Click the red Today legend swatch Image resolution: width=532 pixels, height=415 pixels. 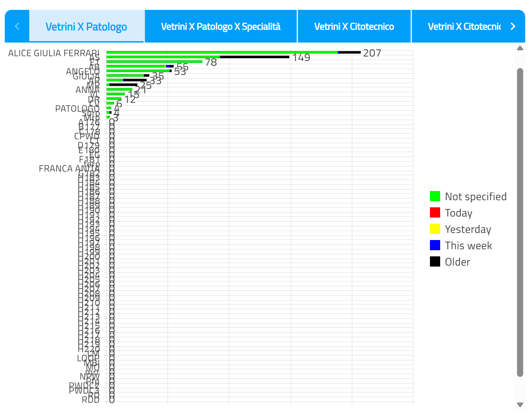(x=435, y=213)
